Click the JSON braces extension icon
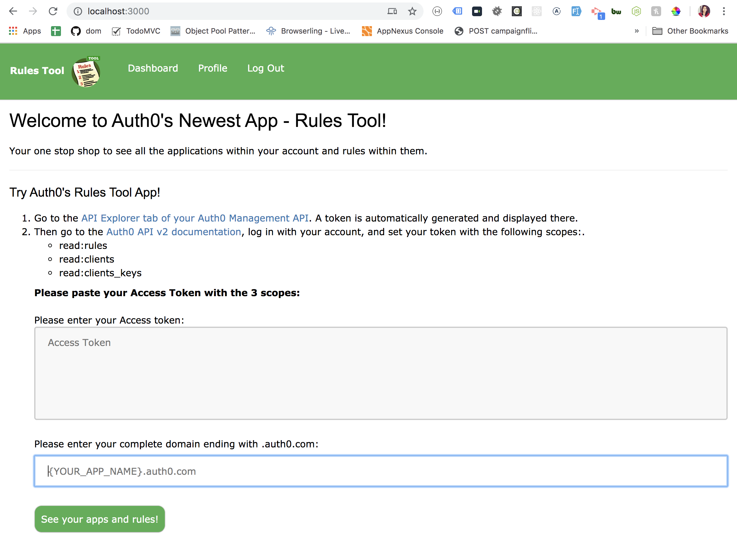 click(x=437, y=11)
